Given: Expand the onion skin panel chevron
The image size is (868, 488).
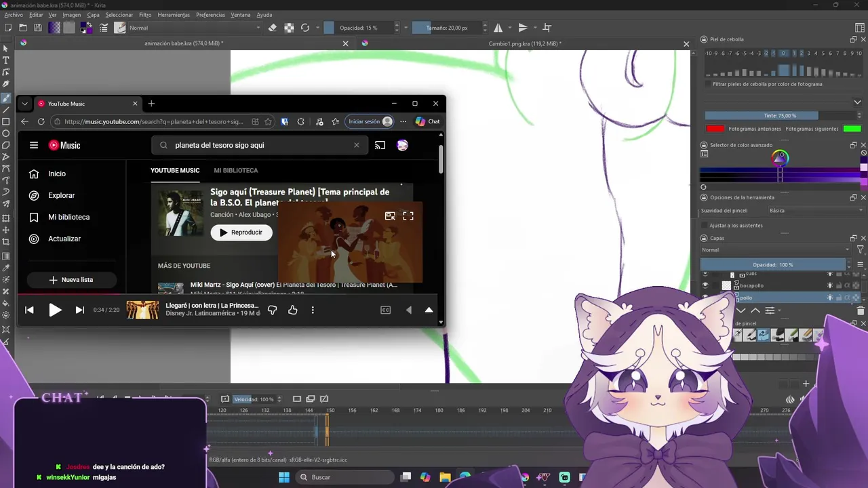Looking at the screenshot, I should 857,102.
